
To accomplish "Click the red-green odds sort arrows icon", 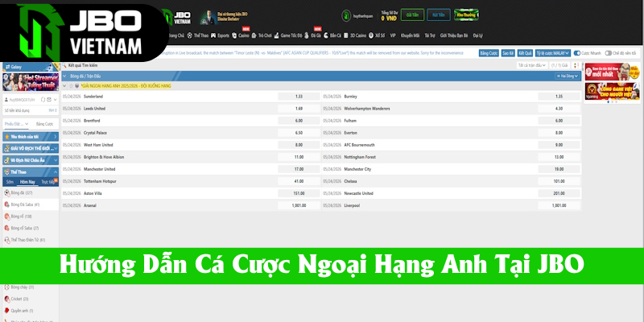I will tap(576, 65).
